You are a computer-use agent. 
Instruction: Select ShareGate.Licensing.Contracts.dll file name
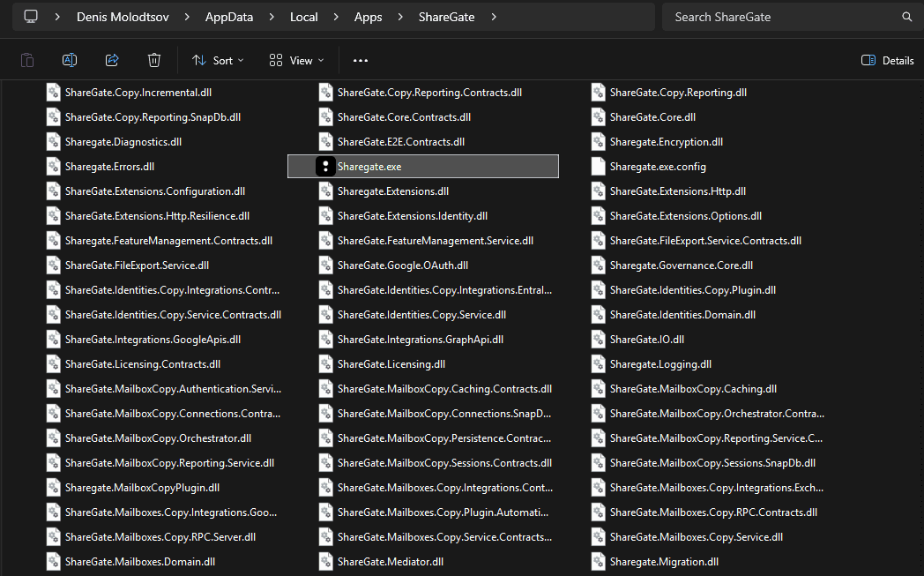[143, 364]
